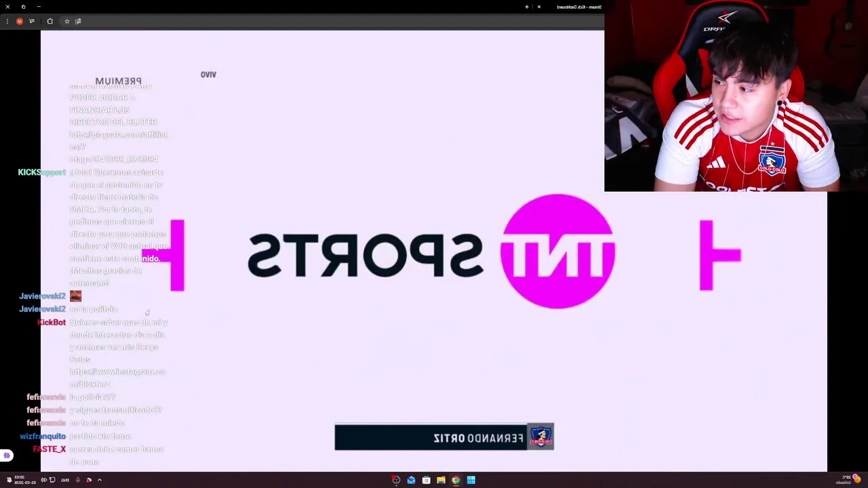
Task: Open the Instagram link in KickBot's message
Action: click(x=117, y=378)
